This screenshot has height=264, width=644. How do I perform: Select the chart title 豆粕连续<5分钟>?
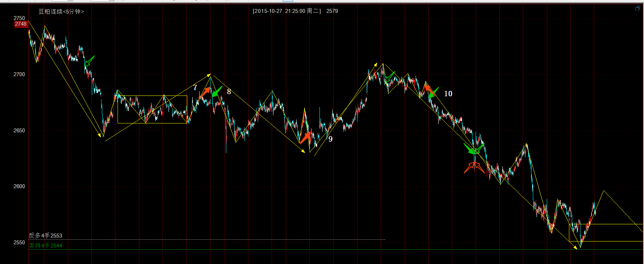click(x=61, y=11)
